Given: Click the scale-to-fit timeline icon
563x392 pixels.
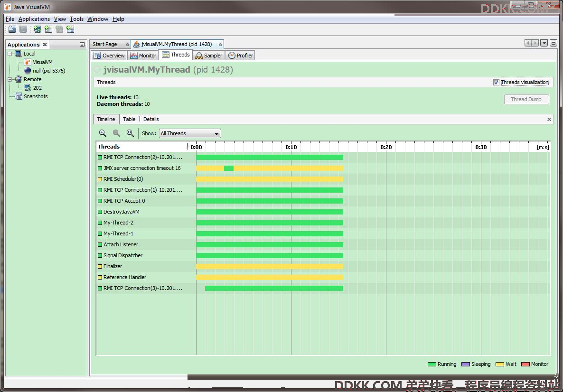Looking at the screenshot, I should (131, 133).
